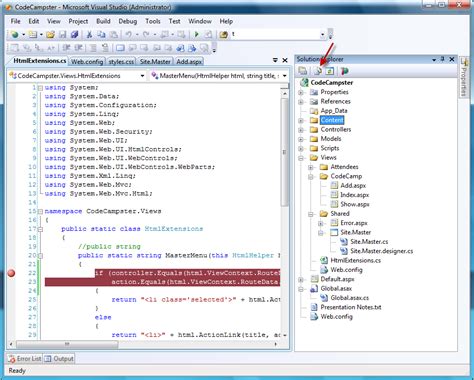Click the Add New Item icon
The height and width of the screenshot is (380, 474).
[33, 34]
